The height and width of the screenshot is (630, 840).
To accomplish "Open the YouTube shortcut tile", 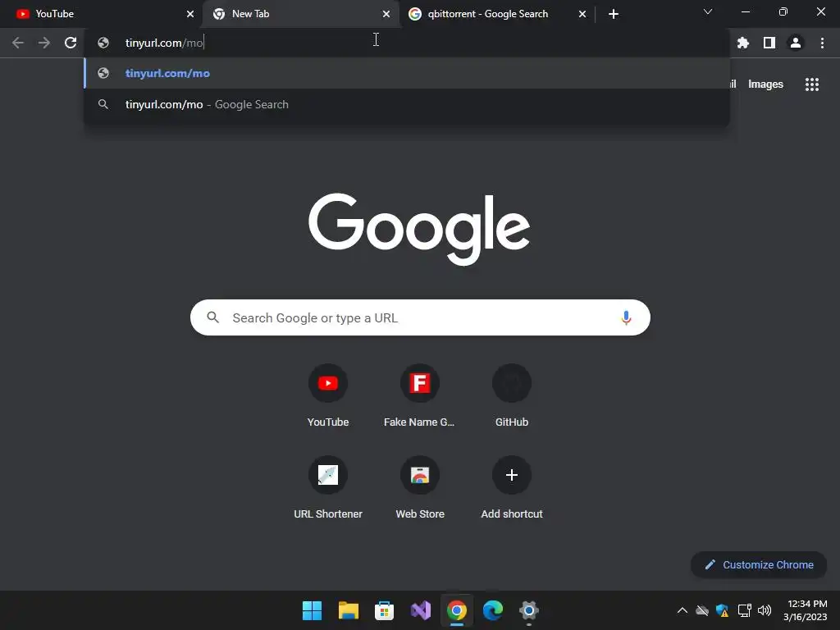I will [328, 396].
